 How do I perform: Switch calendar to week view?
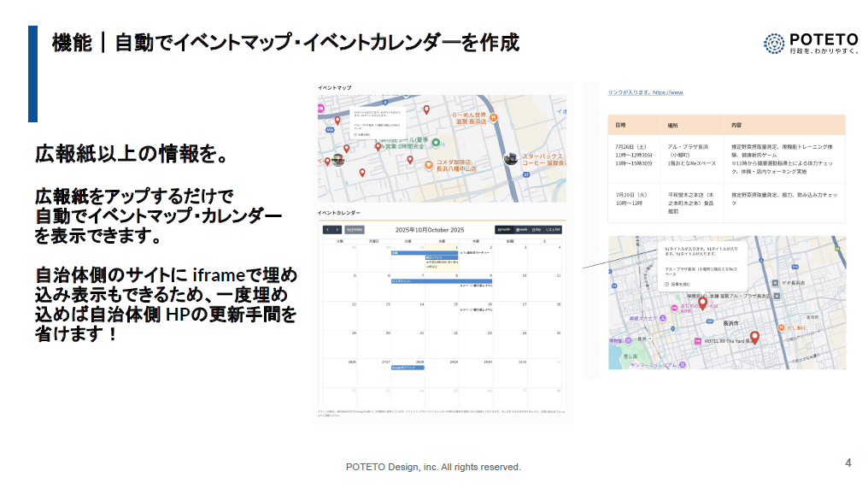(x=521, y=229)
